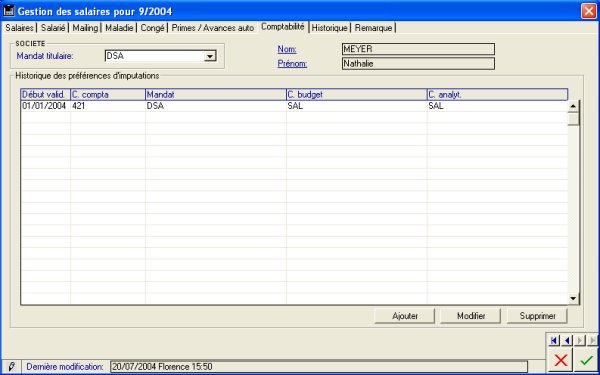This screenshot has height=375, width=600.
Task: Switch to the Historique tab
Action: click(329, 28)
